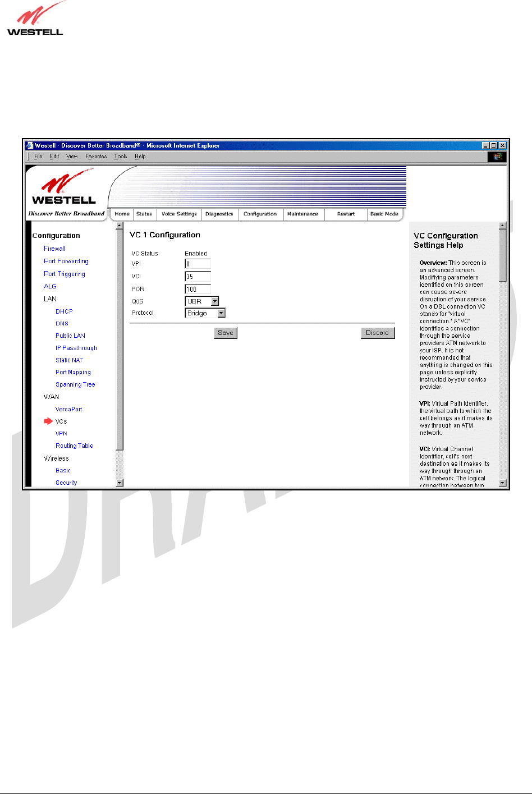Image resolution: width=532 pixels, height=794 pixels.
Task: Switch to Basic Mode
Action: [x=384, y=214]
